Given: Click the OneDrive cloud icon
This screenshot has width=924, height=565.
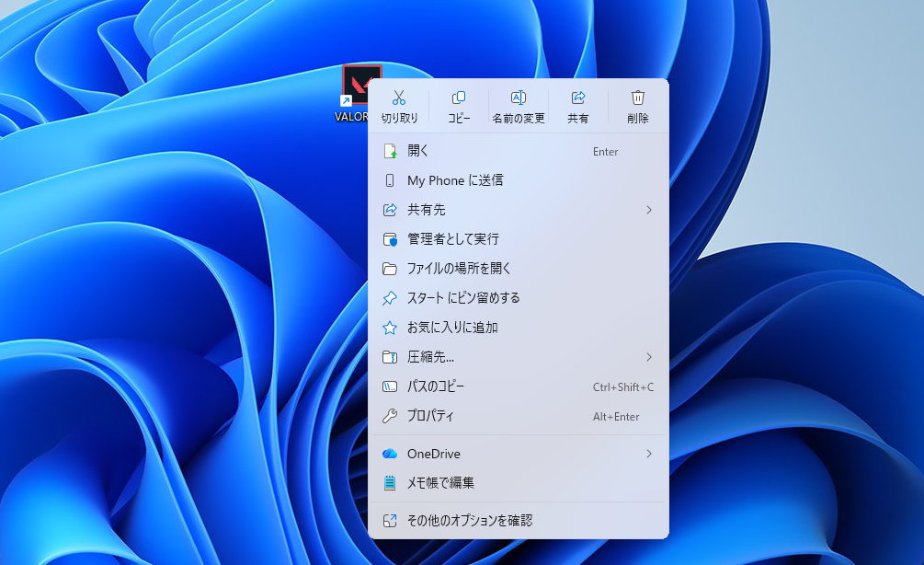Looking at the screenshot, I should 390,454.
